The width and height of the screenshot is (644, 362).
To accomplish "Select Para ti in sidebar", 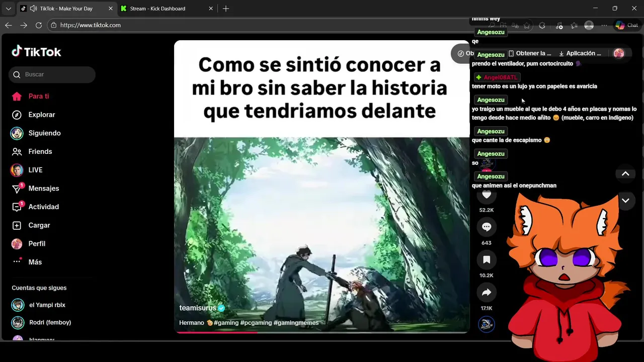I will coord(39,96).
